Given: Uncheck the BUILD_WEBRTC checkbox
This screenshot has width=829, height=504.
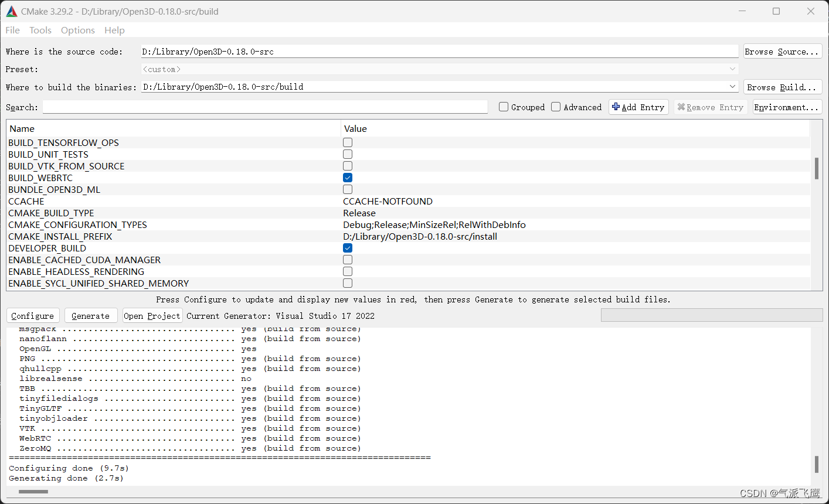Looking at the screenshot, I should [348, 178].
